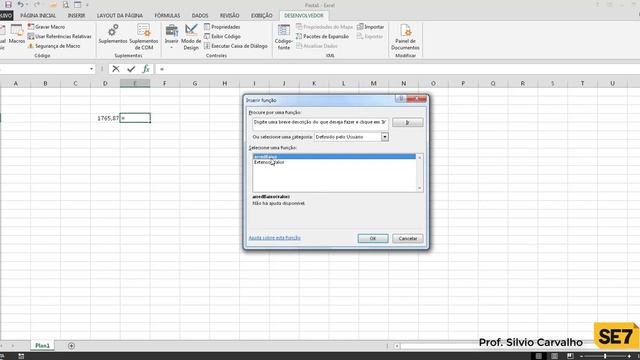This screenshot has width=640, height=360.
Task: Switch to the LAYOUT DA PÁGINA tab
Action: click(120, 16)
